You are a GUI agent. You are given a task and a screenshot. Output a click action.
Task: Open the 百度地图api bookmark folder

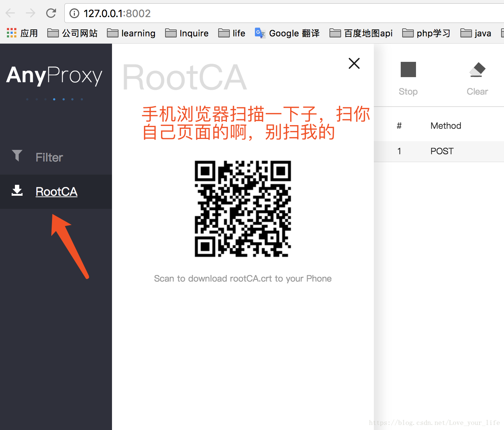point(361,33)
